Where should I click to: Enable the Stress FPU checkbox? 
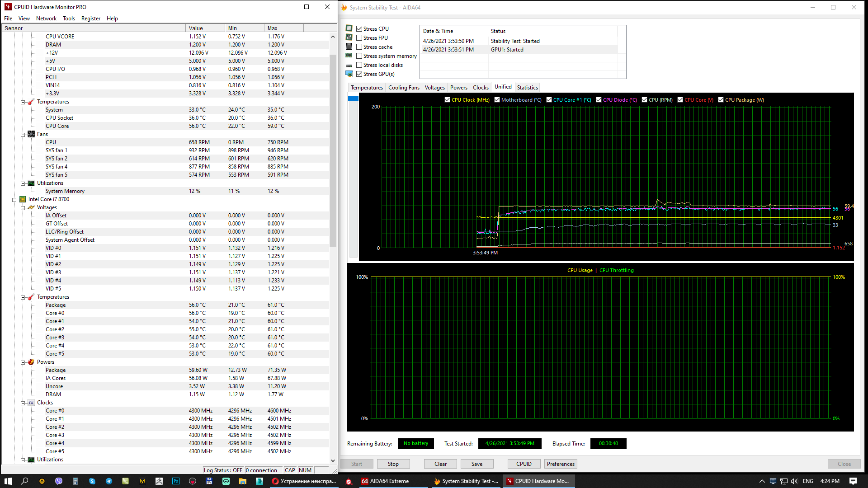point(359,38)
